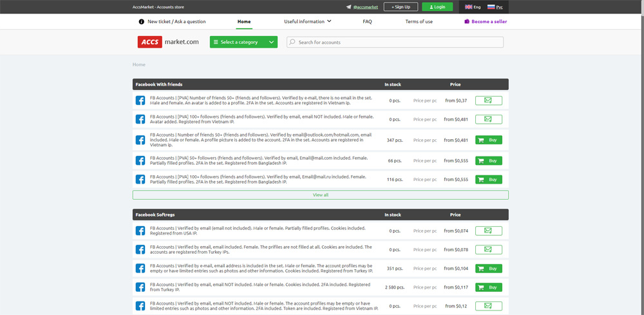Screen dimensions: 644x315
Task: Expand View all Facebook With friends listings
Action: [320, 195]
